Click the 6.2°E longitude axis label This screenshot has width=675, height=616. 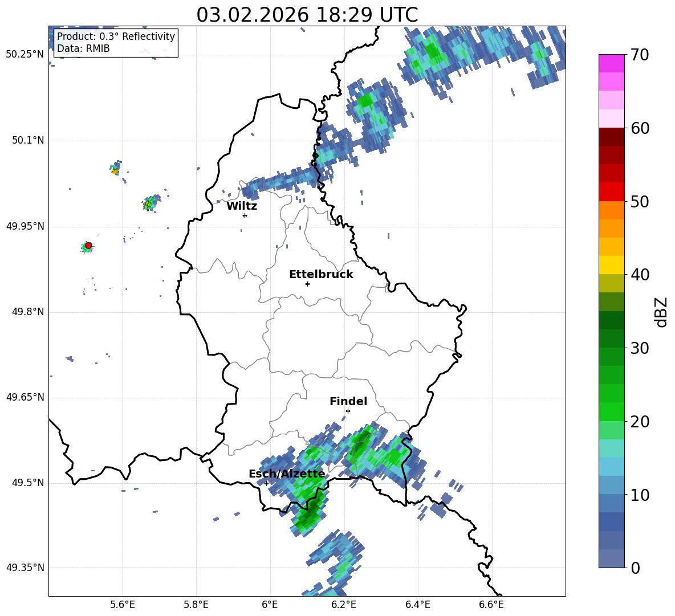tap(344, 605)
